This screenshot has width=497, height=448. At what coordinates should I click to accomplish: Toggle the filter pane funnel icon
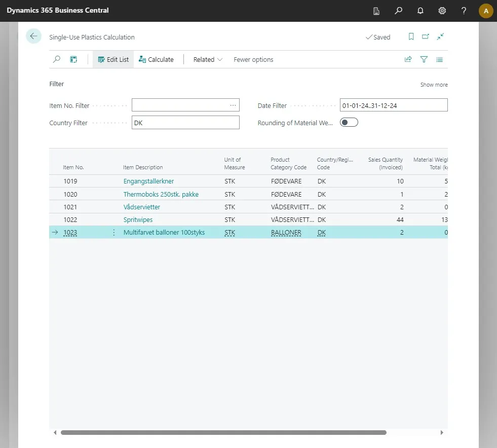[x=424, y=59]
